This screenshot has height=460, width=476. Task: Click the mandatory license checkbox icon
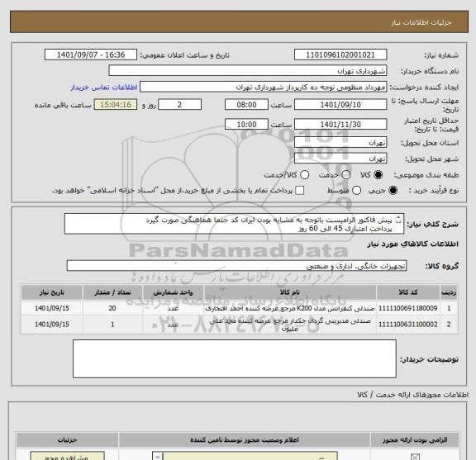click(x=415, y=457)
